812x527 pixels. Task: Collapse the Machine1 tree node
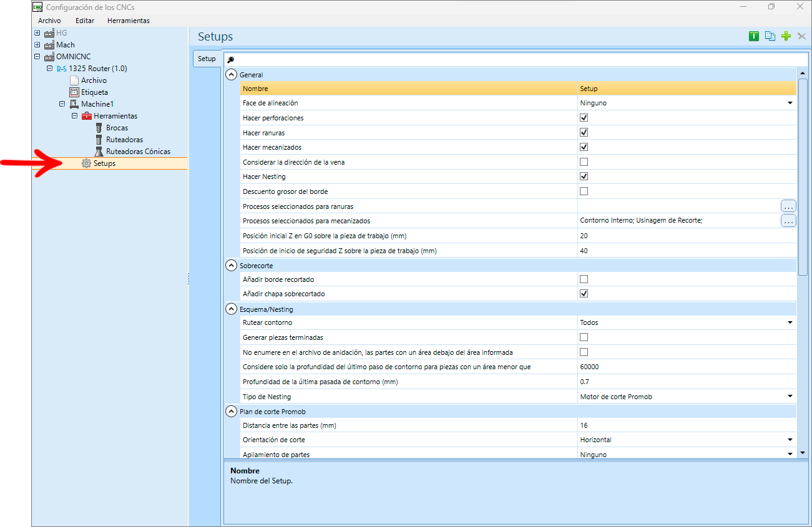click(62, 104)
